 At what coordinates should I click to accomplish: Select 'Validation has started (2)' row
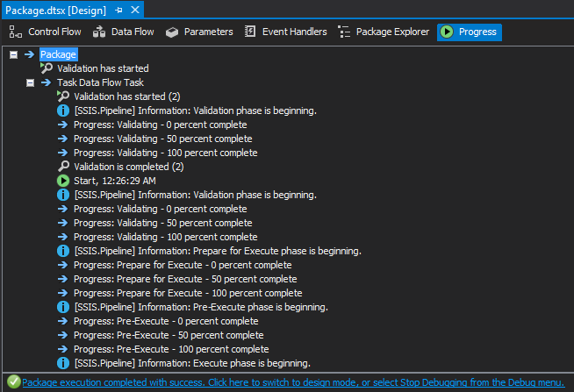(127, 96)
